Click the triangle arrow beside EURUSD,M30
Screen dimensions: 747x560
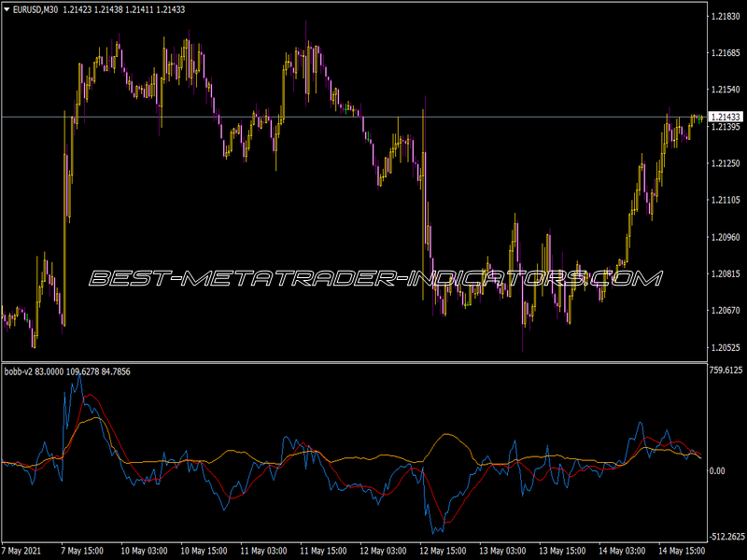(7, 9)
